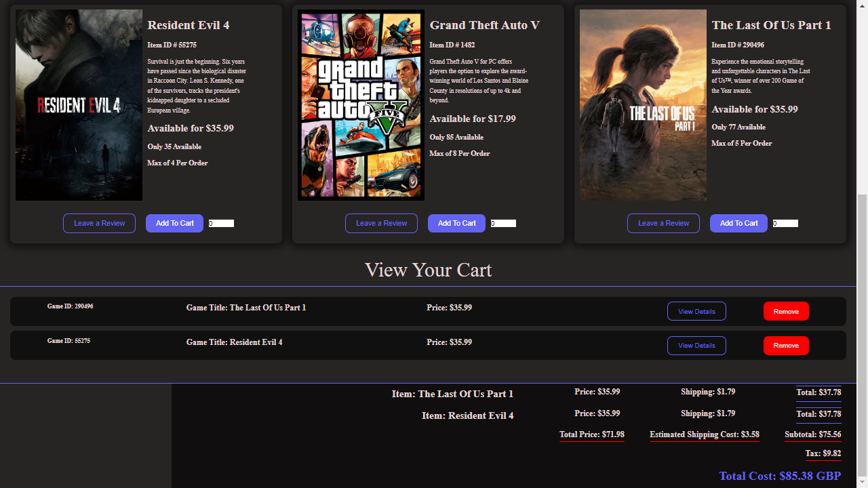Leave a review for The Last Of Us
The height and width of the screenshot is (488, 868).
tap(663, 223)
